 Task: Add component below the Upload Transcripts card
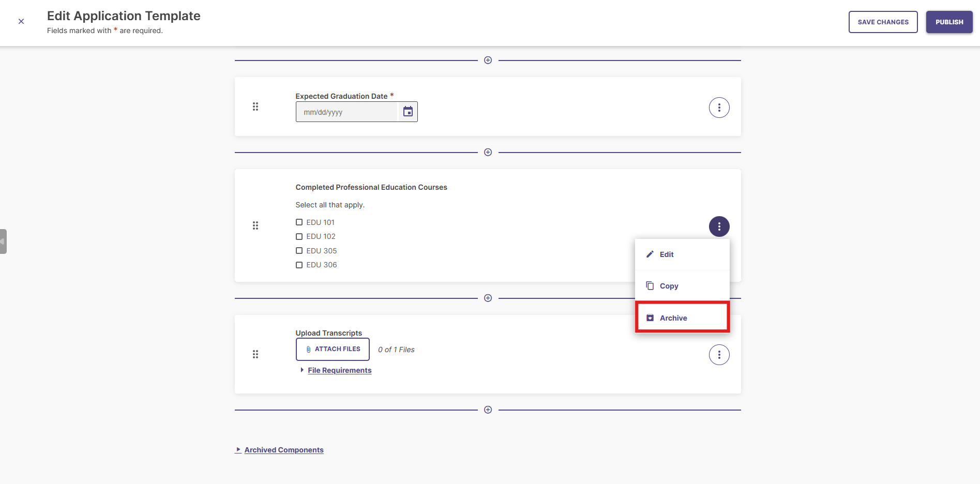488,410
